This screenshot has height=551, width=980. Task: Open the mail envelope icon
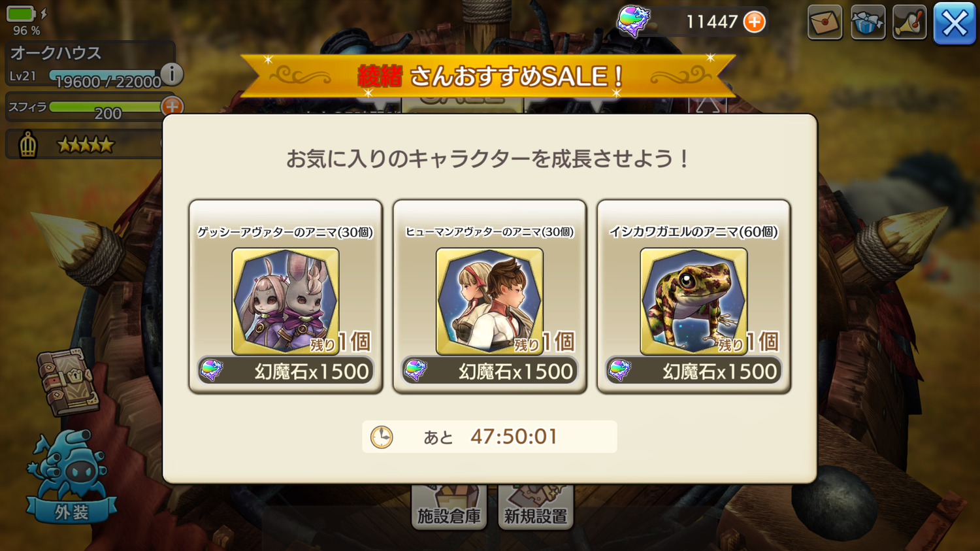point(825,22)
